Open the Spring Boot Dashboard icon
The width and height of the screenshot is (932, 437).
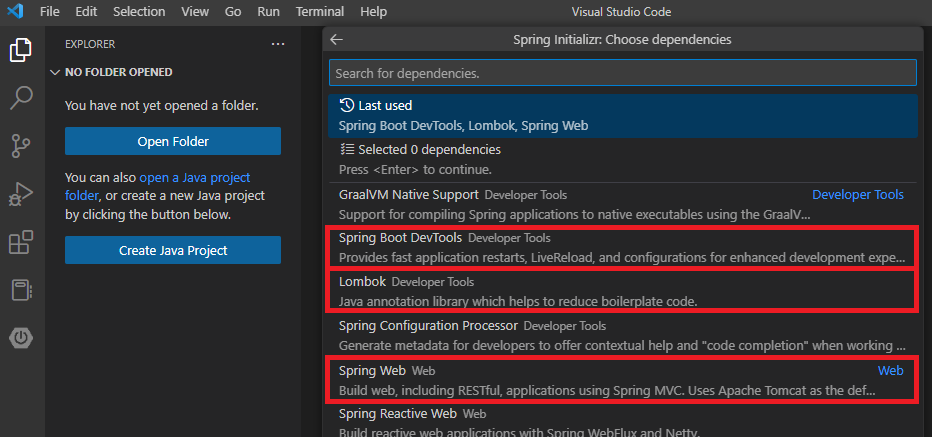coord(21,338)
